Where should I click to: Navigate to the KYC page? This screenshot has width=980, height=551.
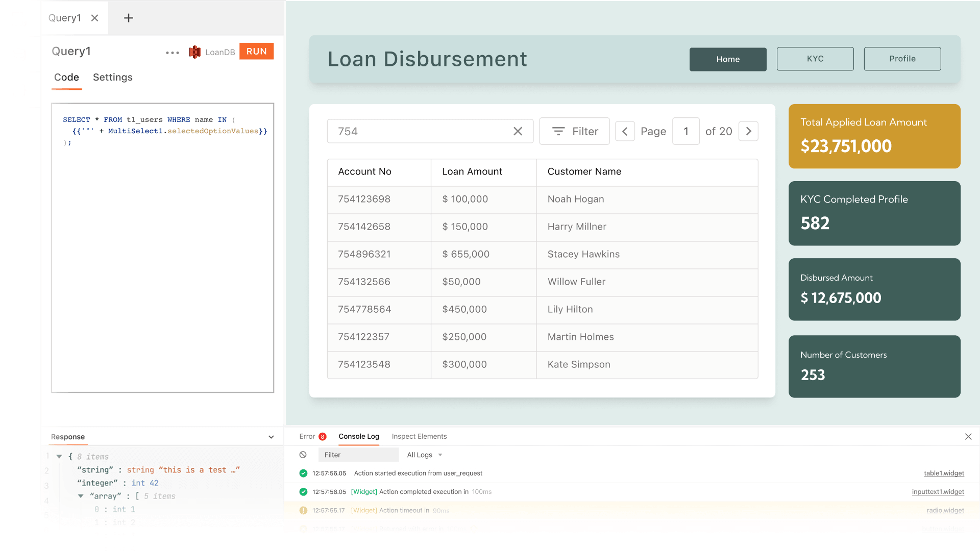815,59
